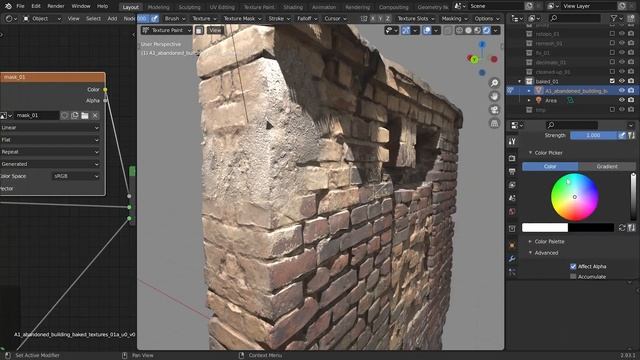Open the Window menu

pyautogui.click(x=81, y=6)
